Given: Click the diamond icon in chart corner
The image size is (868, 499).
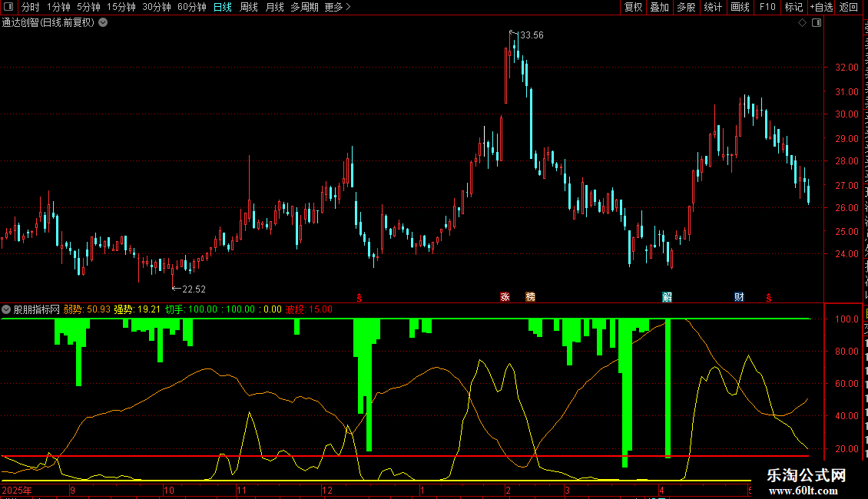Looking at the screenshot, I should click(x=802, y=23).
